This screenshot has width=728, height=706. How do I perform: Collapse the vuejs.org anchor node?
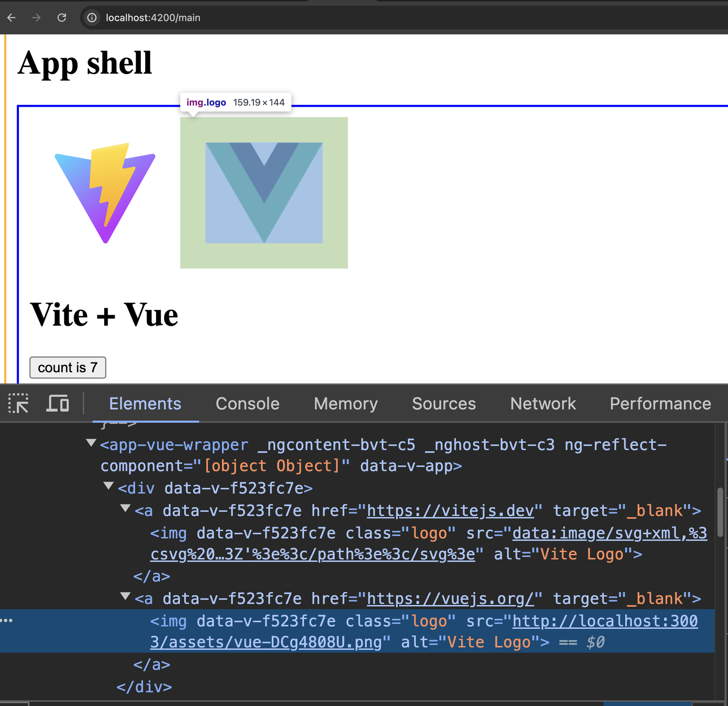tap(126, 596)
